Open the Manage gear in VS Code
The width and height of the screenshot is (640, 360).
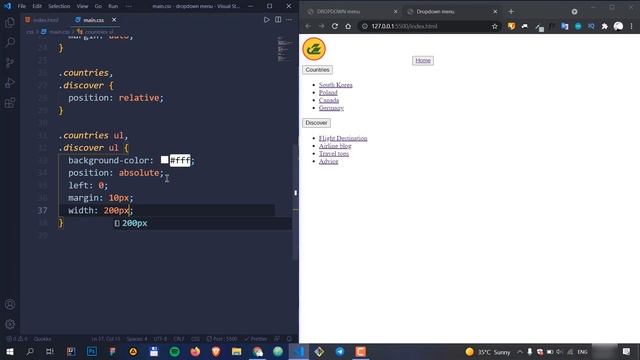pos(10,324)
